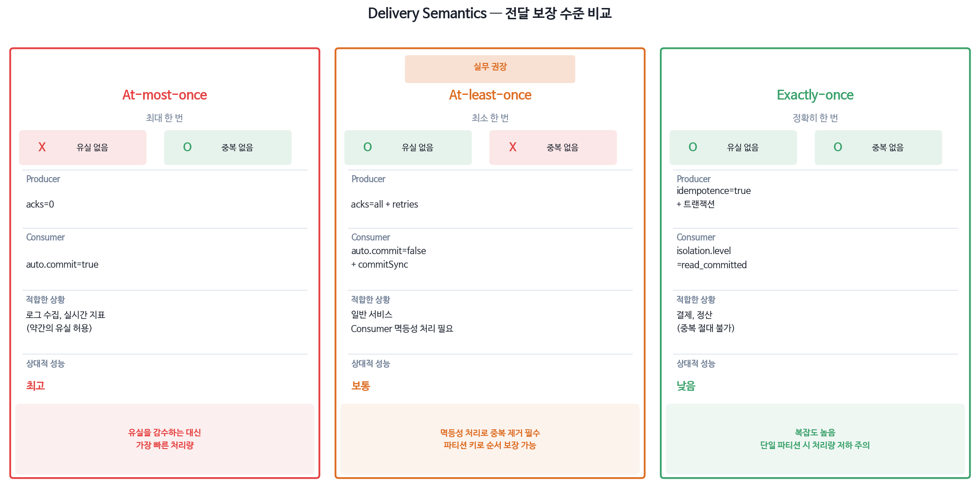Click the red 최고 performance label
This screenshot has height=488, width=980.
(x=36, y=386)
